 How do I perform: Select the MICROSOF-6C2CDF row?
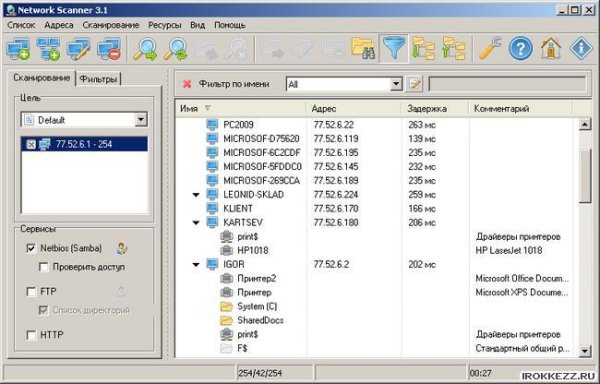[x=262, y=153]
